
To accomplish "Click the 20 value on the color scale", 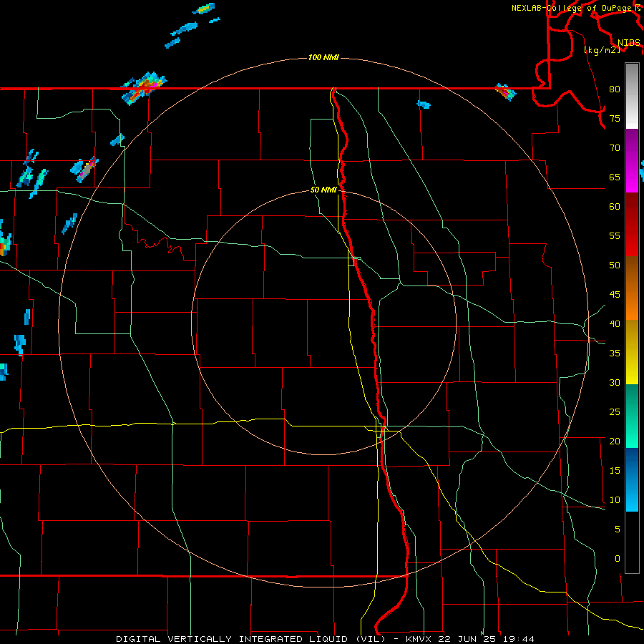I will click(615, 441).
